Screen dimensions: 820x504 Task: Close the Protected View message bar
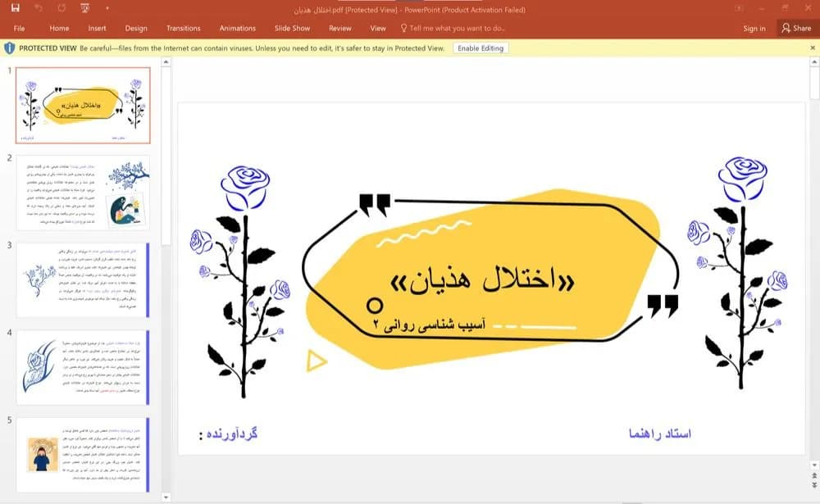tap(813, 48)
